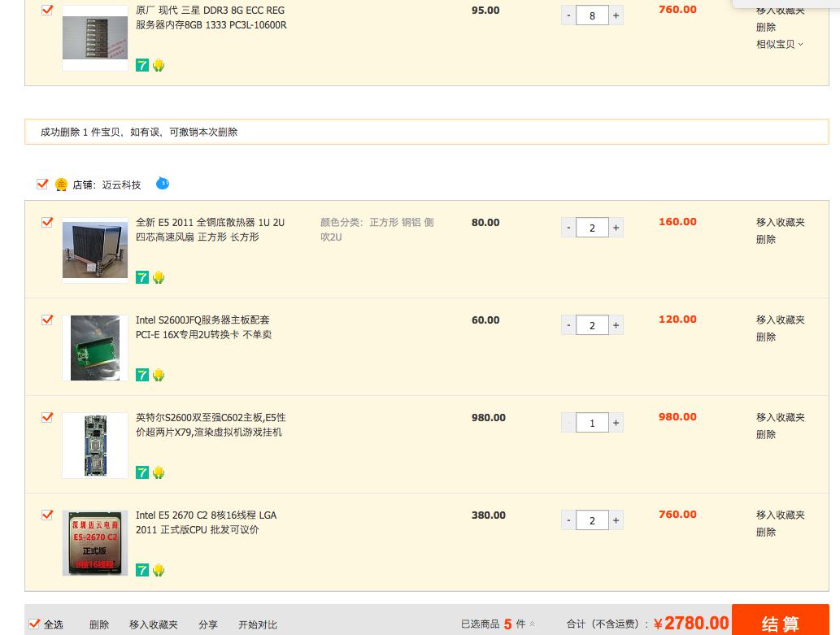The width and height of the screenshot is (840, 635).
Task: Toggle the 迈云科技 shop checkbox
Action: [42, 185]
